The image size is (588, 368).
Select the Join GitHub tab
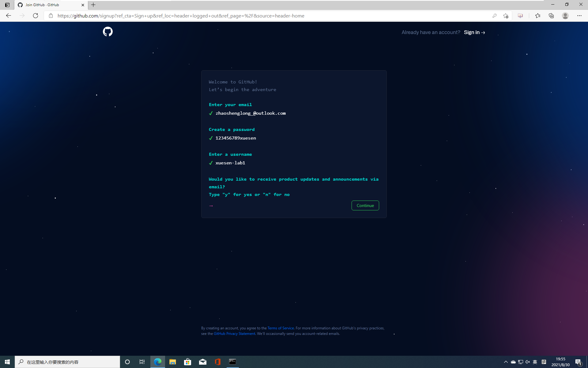pyautogui.click(x=51, y=5)
